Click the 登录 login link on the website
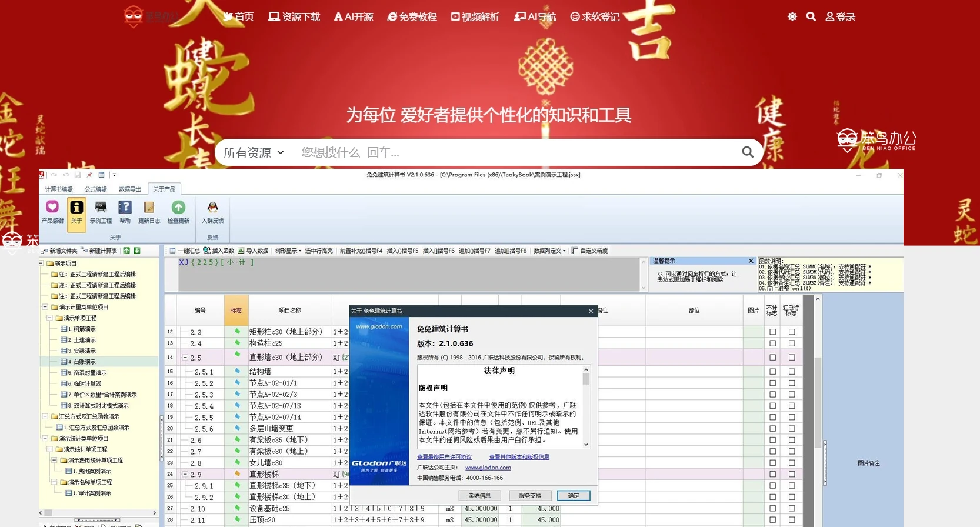Image resolution: width=980 pixels, height=527 pixels. (x=841, y=16)
